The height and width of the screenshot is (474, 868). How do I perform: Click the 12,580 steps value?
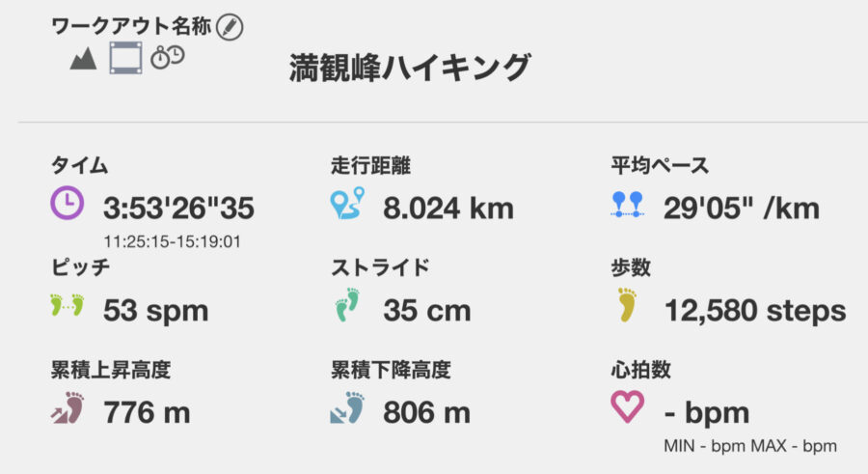tap(755, 311)
